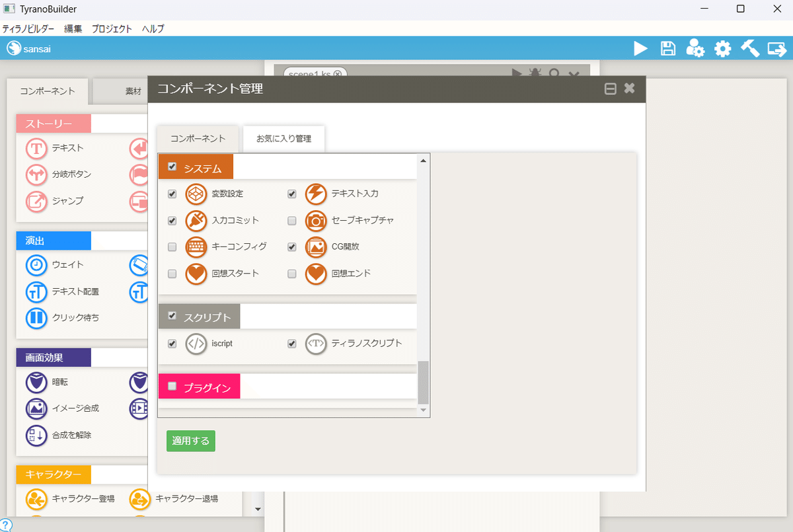Select the 分岐ボタン component icon
Screen dimensions: 793x532
point(36,175)
